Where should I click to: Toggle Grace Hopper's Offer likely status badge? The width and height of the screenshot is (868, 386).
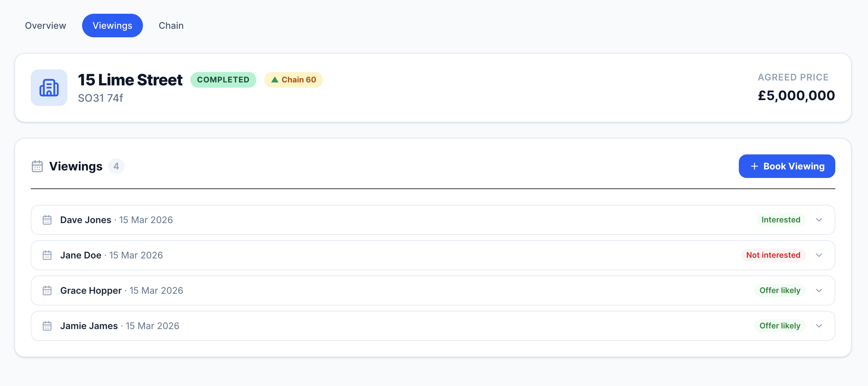(x=779, y=290)
